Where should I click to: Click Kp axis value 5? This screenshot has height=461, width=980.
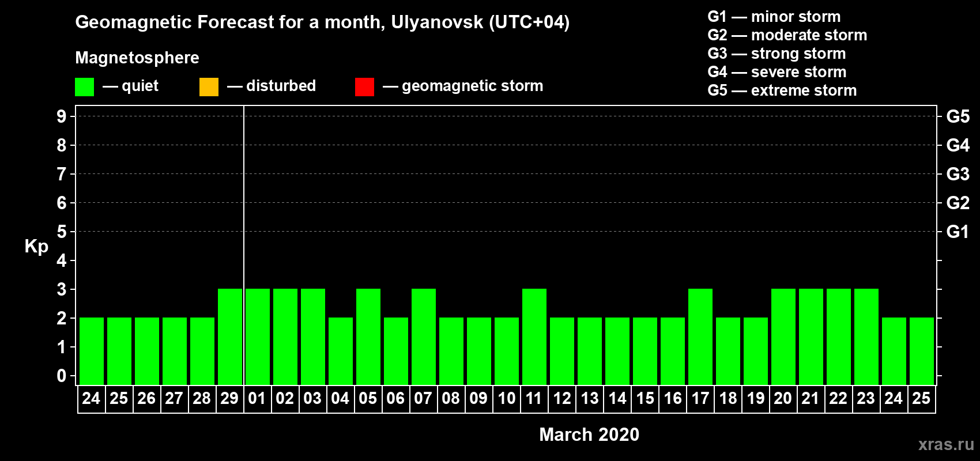(x=62, y=232)
